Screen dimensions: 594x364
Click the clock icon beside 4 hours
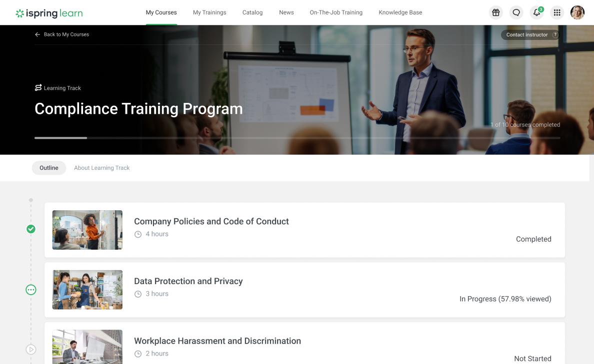(x=138, y=234)
